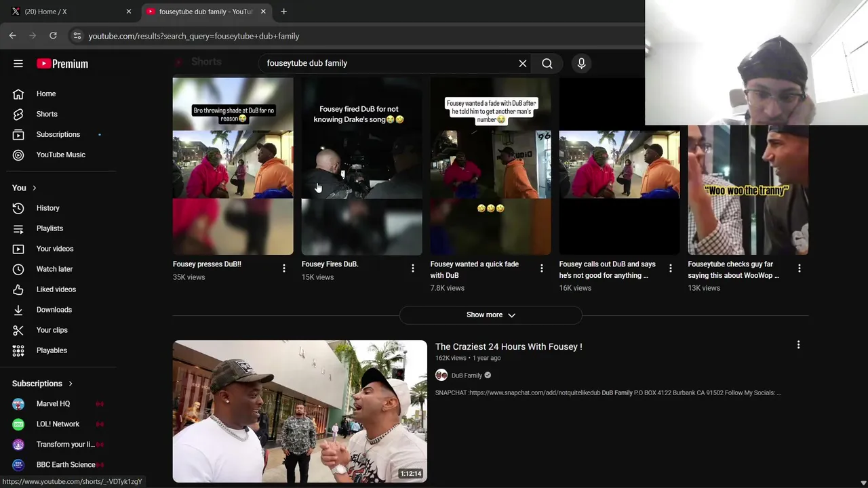Expand the 'You' section chevron
The image size is (868, 488).
tap(34, 188)
